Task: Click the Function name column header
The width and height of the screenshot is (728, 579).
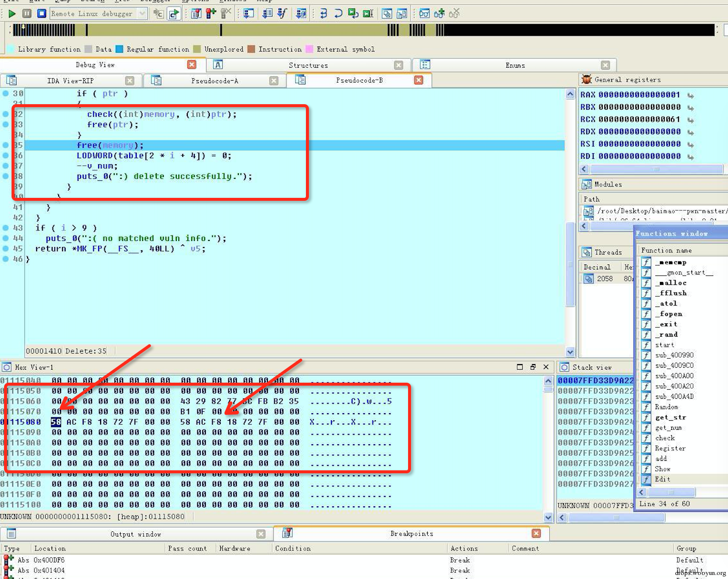Action: (666, 250)
